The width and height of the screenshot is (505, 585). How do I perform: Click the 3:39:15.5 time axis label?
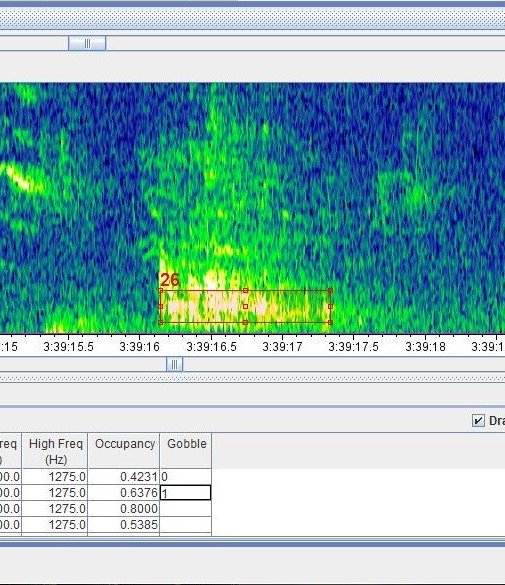[68, 347]
